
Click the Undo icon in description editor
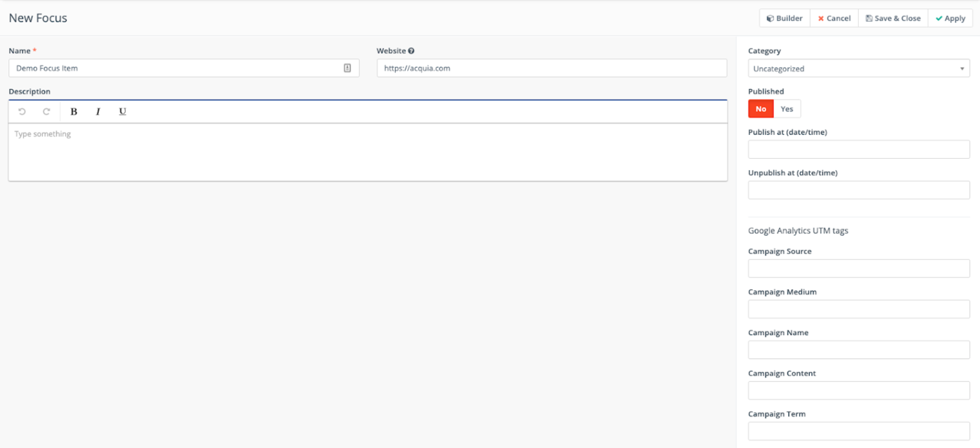click(x=22, y=112)
